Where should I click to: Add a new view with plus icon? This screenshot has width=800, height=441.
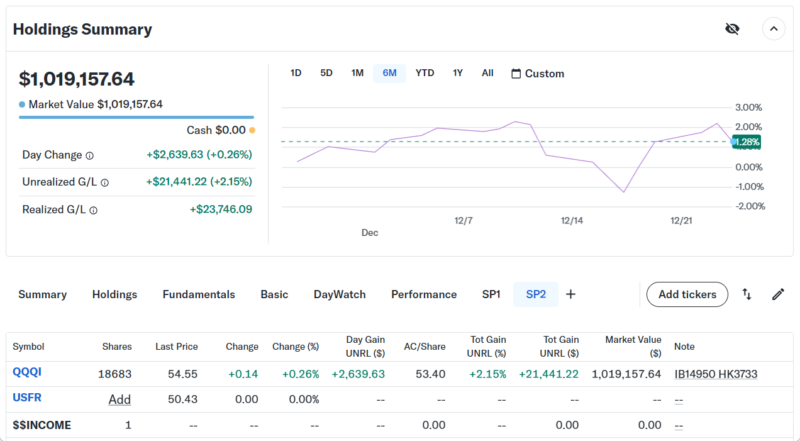click(x=571, y=294)
